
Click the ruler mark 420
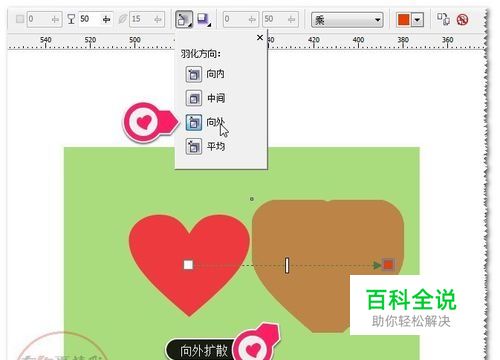tap(314, 40)
